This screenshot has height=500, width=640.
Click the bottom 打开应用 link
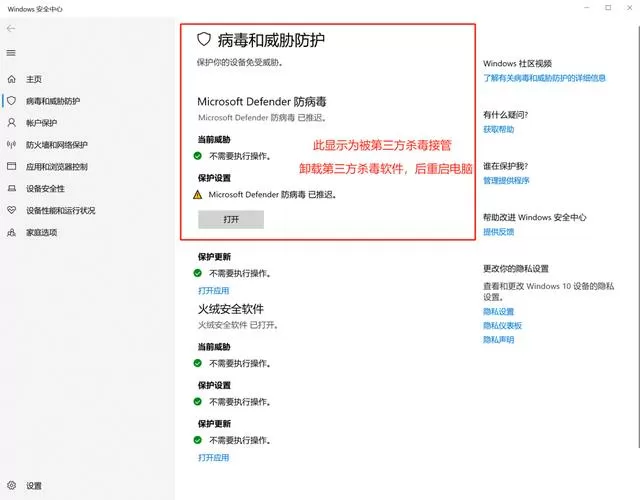(213, 458)
